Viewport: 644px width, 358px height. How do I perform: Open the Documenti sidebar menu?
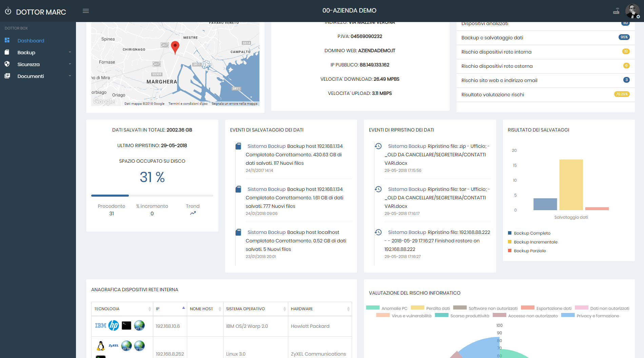click(31, 76)
